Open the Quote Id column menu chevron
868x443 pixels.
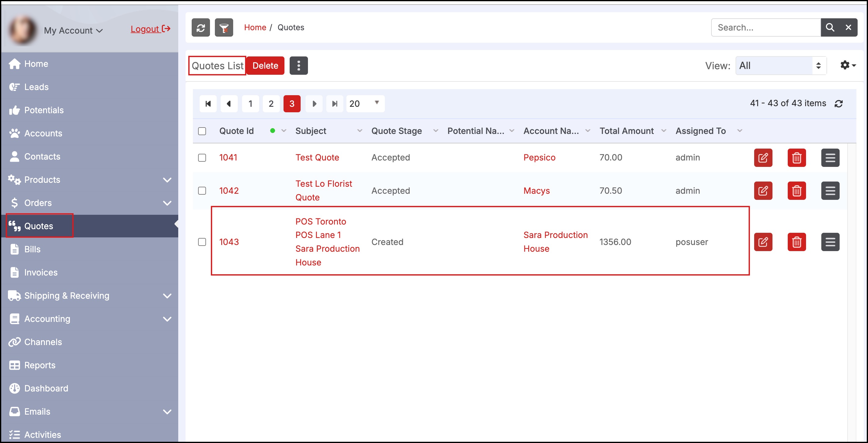click(284, 131)
